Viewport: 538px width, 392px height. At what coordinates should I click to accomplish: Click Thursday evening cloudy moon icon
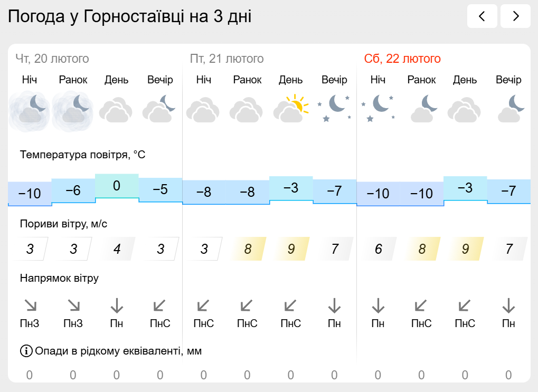(x=160, y=108)
